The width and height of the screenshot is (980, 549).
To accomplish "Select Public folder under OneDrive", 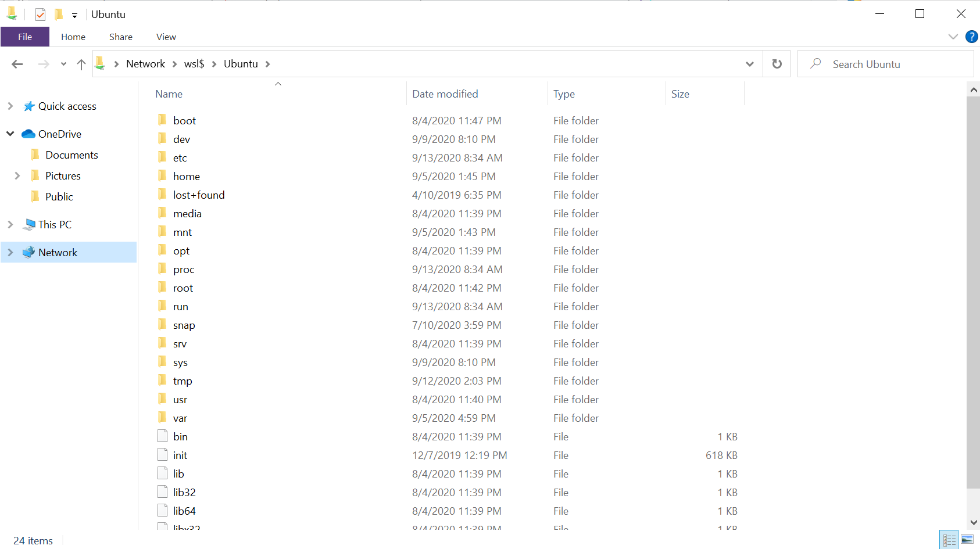I will tap(59, 197).
